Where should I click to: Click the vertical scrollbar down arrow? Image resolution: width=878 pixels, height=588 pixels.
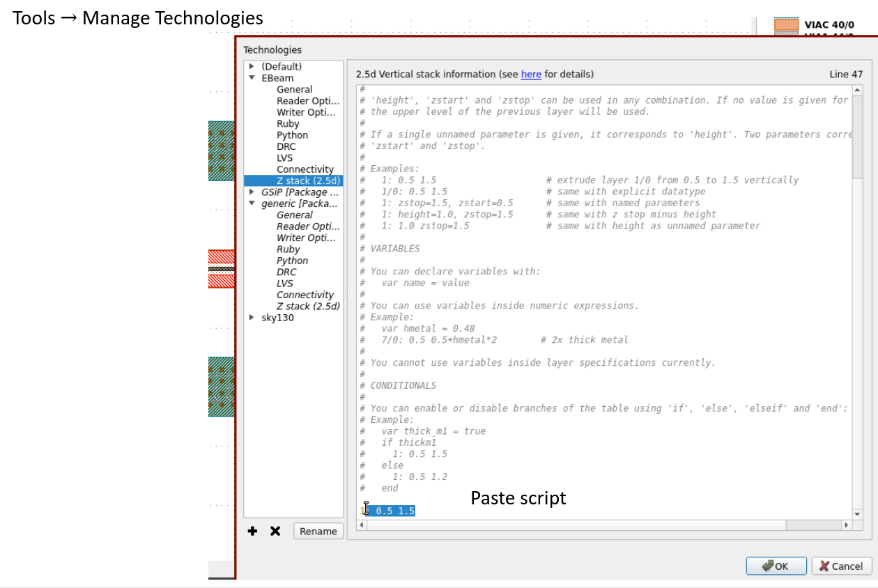[x=857, y=513]
